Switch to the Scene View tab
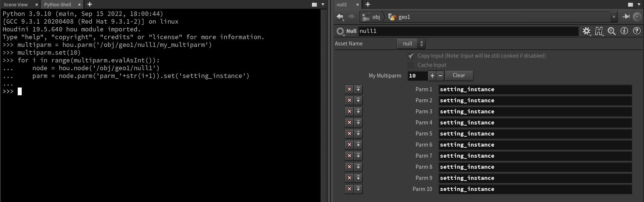 point(16,4)
